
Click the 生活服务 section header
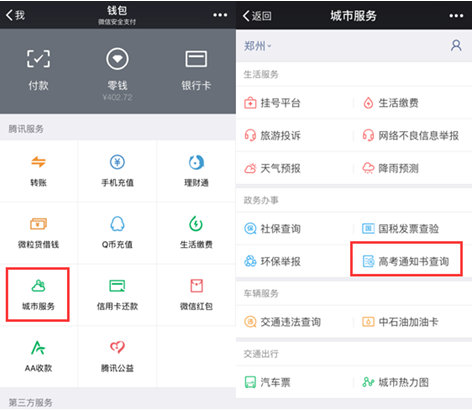[261, 74]
